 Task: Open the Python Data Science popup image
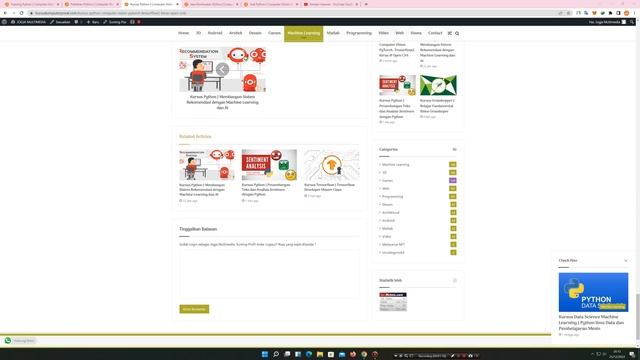(x=593, y=292)
